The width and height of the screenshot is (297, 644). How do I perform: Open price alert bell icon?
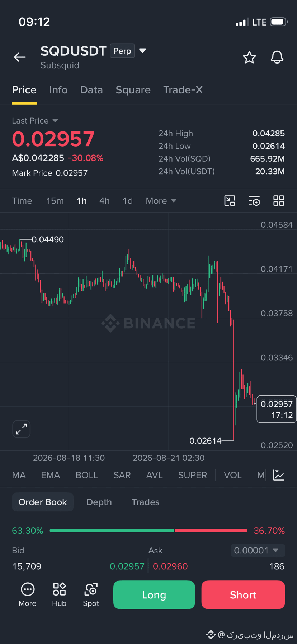[x=277, y=57]
